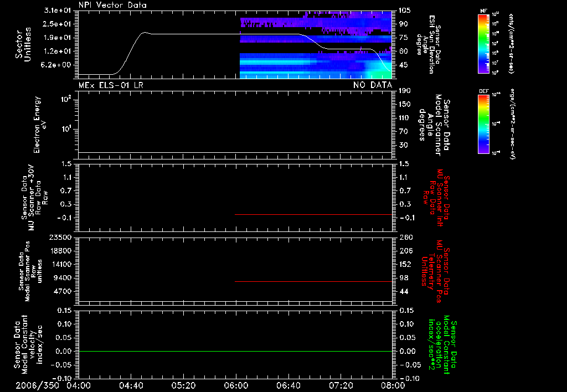
Task: Click the red line in MU Scanner +30V panel
Action: point(313,214)
